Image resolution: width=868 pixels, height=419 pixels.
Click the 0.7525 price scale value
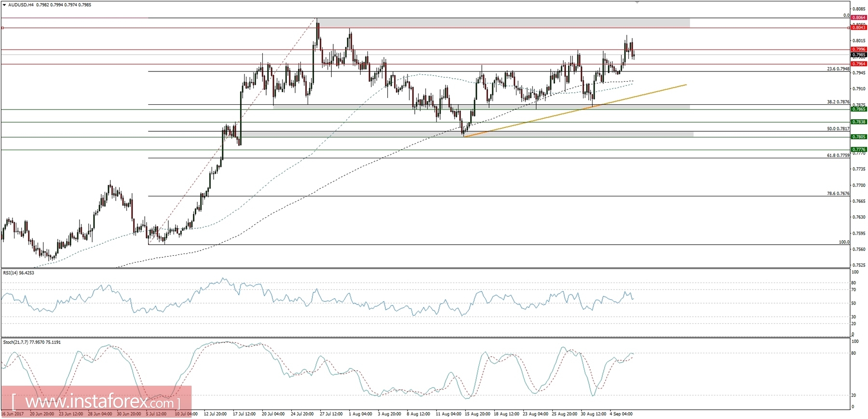click(x=859, y=265)
